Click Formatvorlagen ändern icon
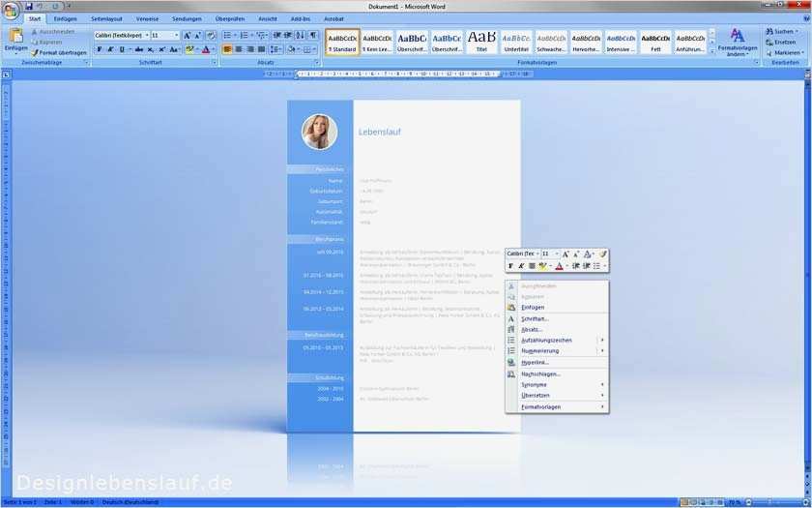 coord(738,37)
